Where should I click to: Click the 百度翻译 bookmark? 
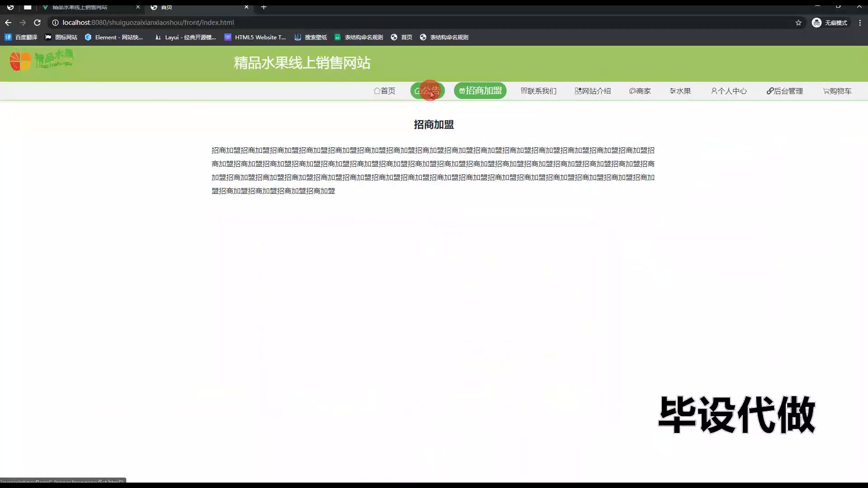coord(21,38)
